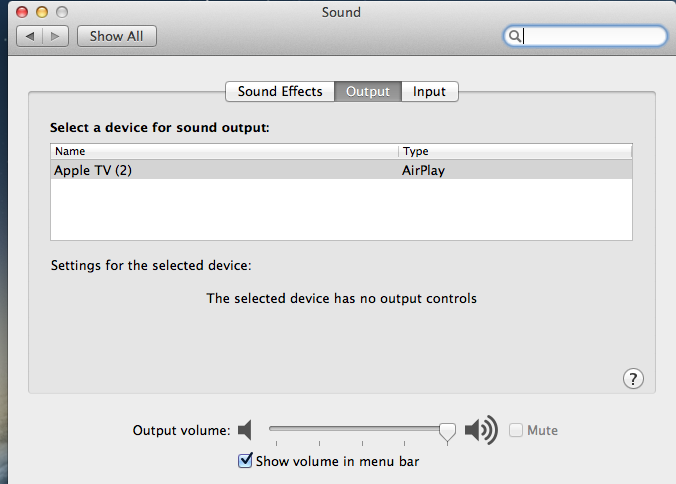Uncheck Show volume in menu bar

pos(245,461)
